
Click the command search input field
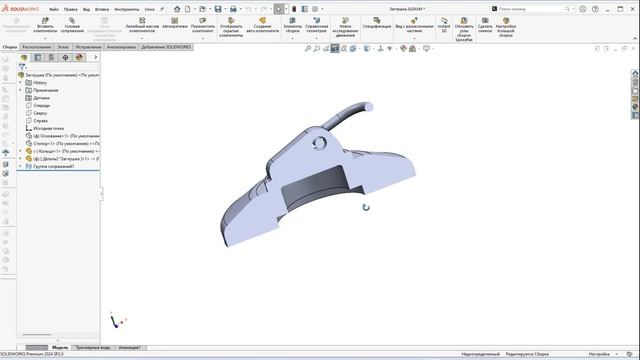click(x=531, y=9)
